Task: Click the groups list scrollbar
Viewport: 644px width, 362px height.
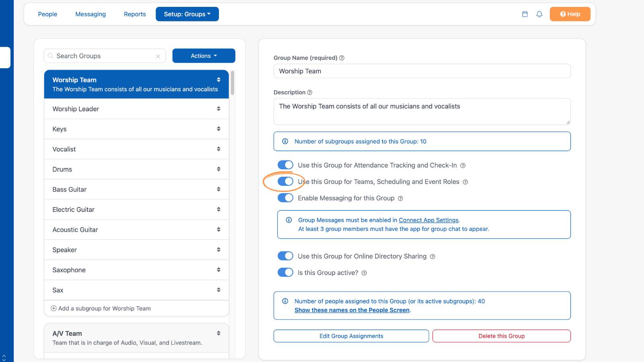Action: (233, 84)
